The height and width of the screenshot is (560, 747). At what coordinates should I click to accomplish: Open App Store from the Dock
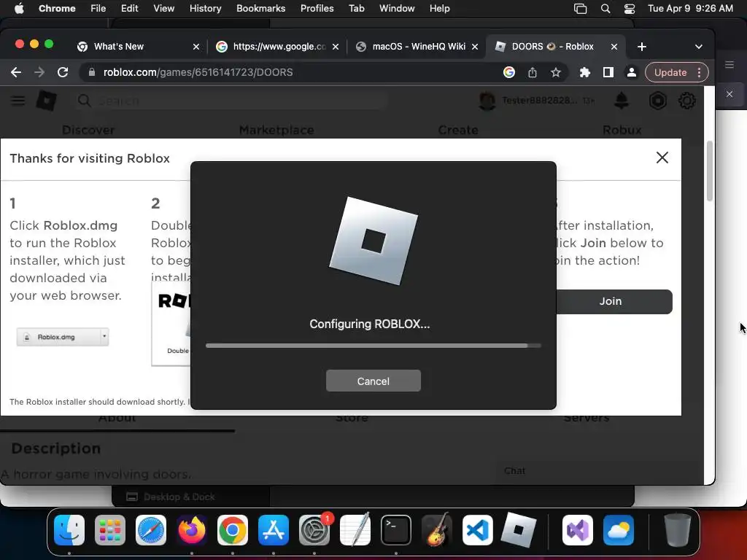[x=274, y=529]
